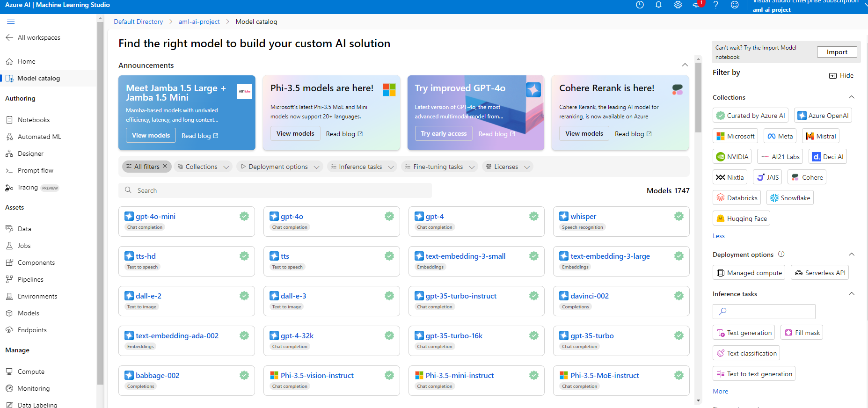Click the Import button
This screenshot has width=868, height=408.
[837, 52]
